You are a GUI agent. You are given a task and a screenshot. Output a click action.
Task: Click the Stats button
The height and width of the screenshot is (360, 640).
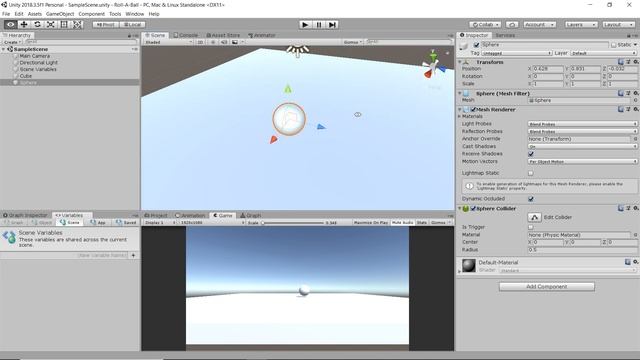pyautogui.click(x=422, y=223)
